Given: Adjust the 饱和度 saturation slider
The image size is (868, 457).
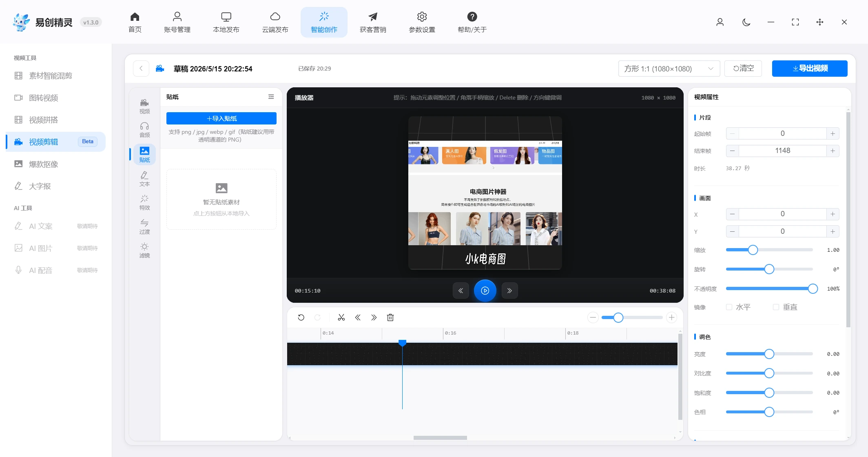Looking at the screenshot, I should coord(769,393).
